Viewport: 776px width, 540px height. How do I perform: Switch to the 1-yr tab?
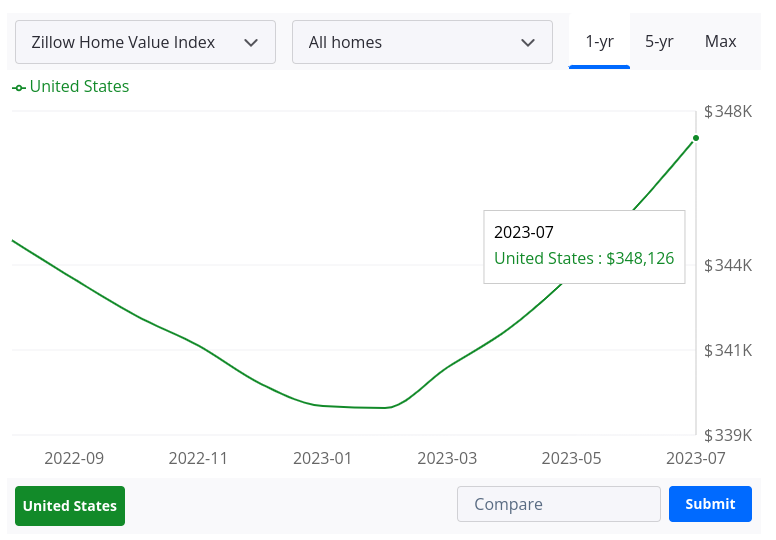point(599,41)
